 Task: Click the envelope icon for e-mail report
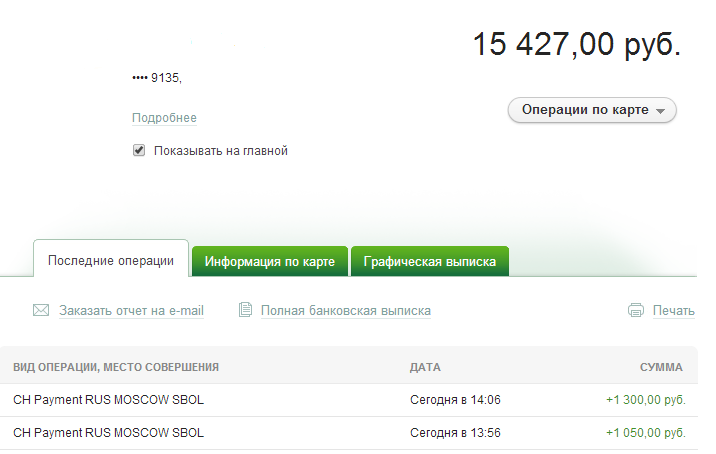click(41, 311)
